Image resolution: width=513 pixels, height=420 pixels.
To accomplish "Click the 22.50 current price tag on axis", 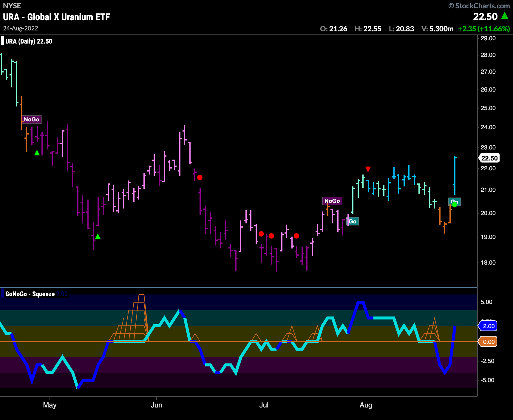I will pyautogui.click(x=489, y=158).
